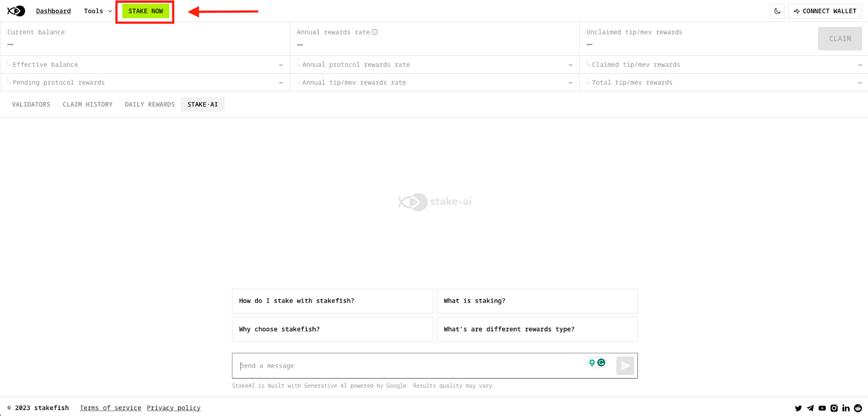Expand the Tools dropdown menu
The width and height of the screenshot is (868, 416).
point(98,11)
